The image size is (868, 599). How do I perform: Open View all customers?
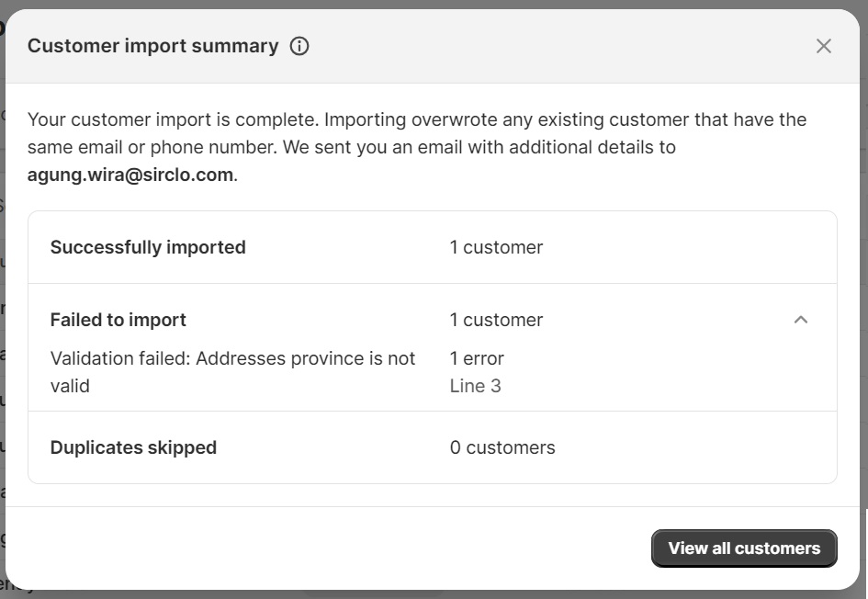[x=744, y=548]
